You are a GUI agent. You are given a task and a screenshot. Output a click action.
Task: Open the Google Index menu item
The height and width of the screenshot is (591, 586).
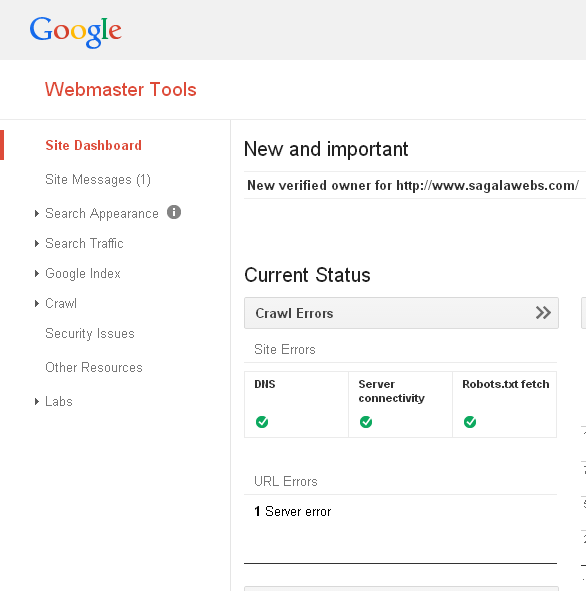(x=83, y=274)
